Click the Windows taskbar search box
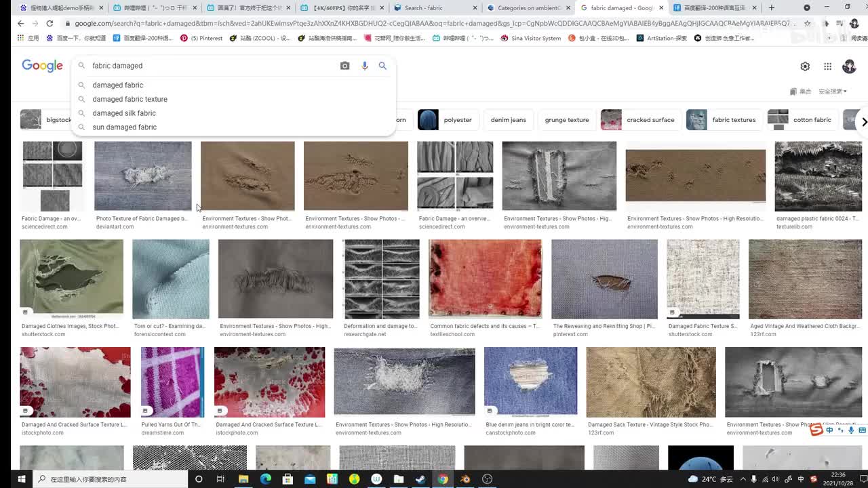868x488 pixels. [110, 479]
